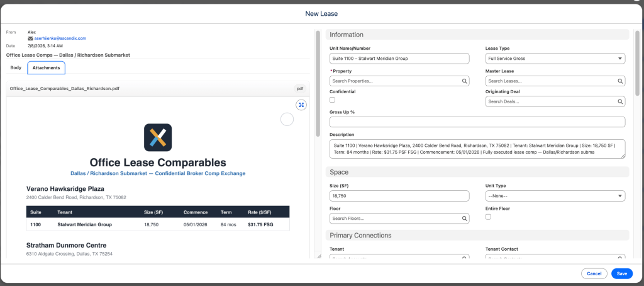Viewport: 644px width, 286px height.
Task: Click the Save button
Action: click(622, 273)
